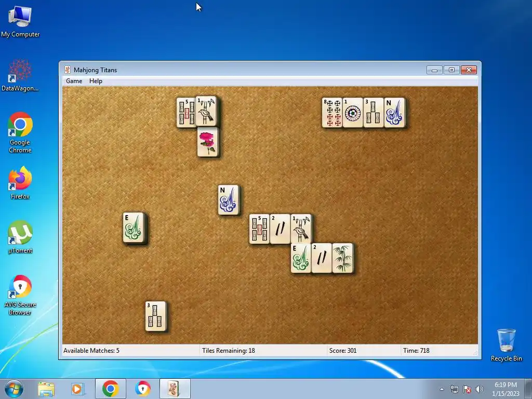Image resolution: width=532 pixels, height=399 pixels.
Task: Open Windows Media Player from the taskbar
Action: click(x=77, y=389)
